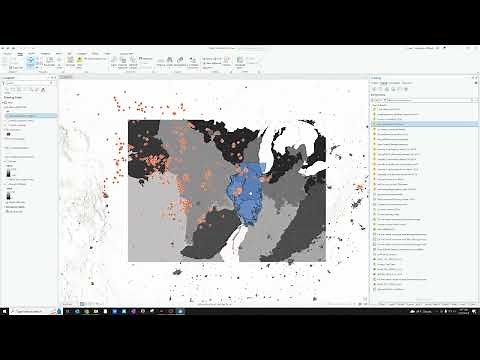Viewport: 480px width, 360px height.
Task: Switch Contents to List By Data Source
Action: [13, 90]
